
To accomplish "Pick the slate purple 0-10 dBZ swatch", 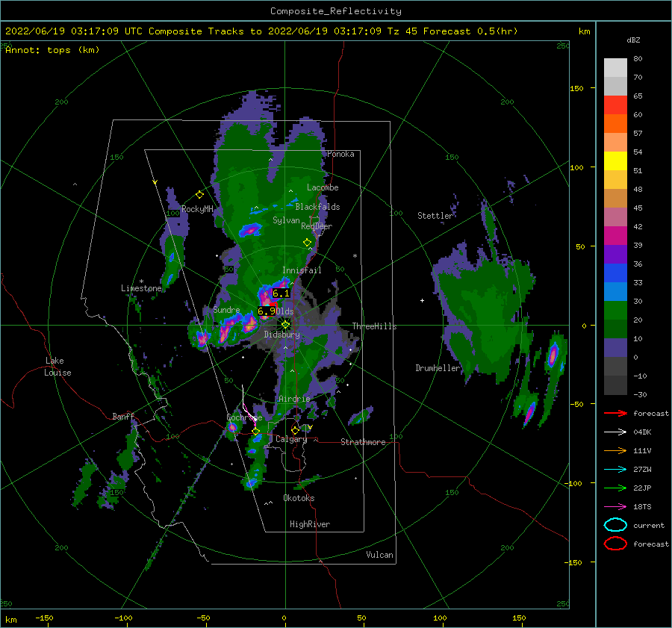I will coord(615,347).
